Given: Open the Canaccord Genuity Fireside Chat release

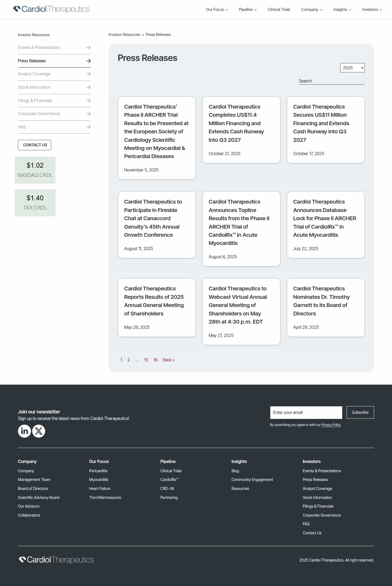Looking at the screenshot, I should point(157,225).
